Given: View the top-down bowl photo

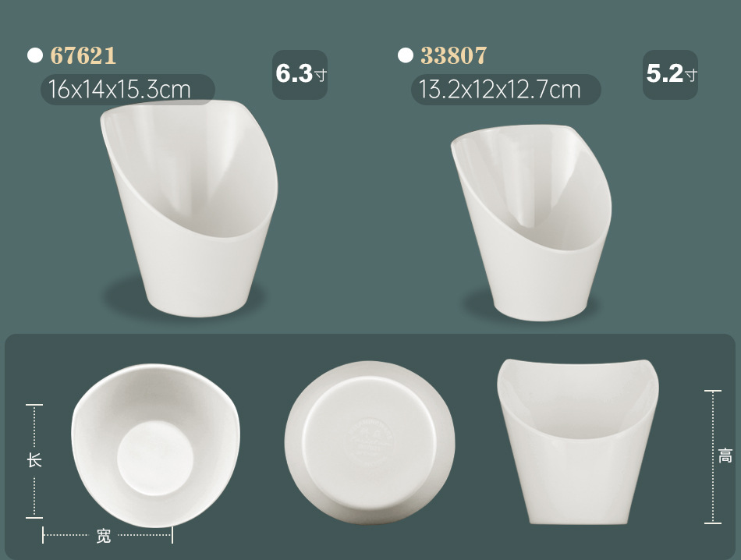Looking at the screenshot, I should pyautogui.click(x=155, y=445).
